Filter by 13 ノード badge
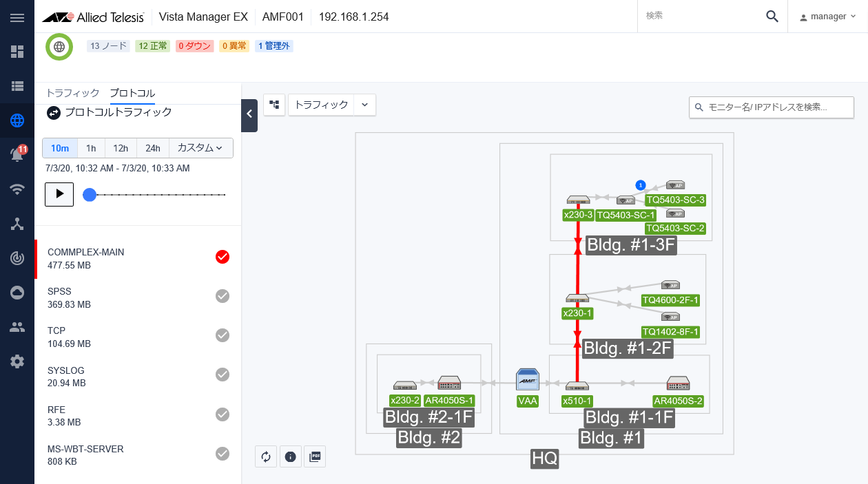 pyautogui.click(x=108, y=46)
